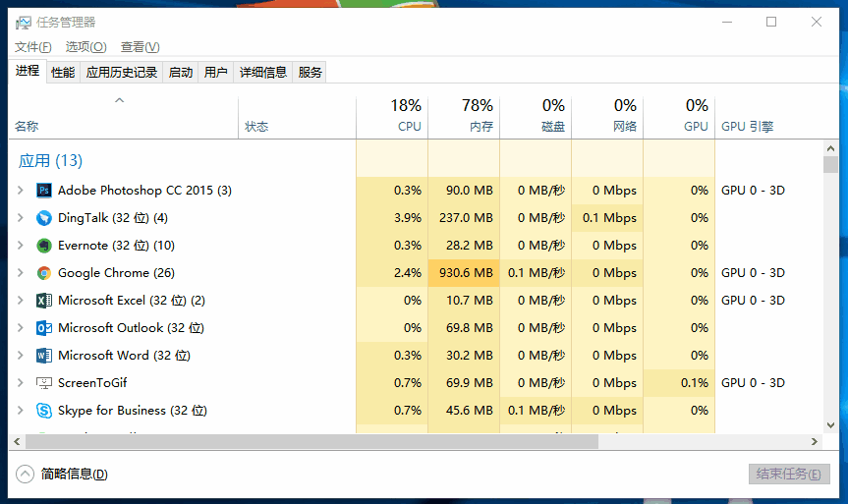The width and height of the screenshot is (848, 504).
Task: Click the Adobe Photoshop CC icon
Action: (x=44, y=191)
